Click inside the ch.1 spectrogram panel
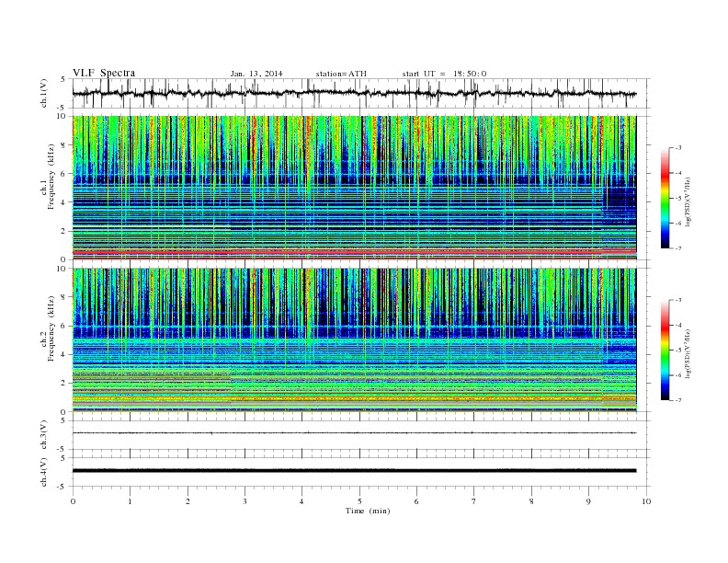728x563 pixels. pyautogui.click(x=354, y=188)
